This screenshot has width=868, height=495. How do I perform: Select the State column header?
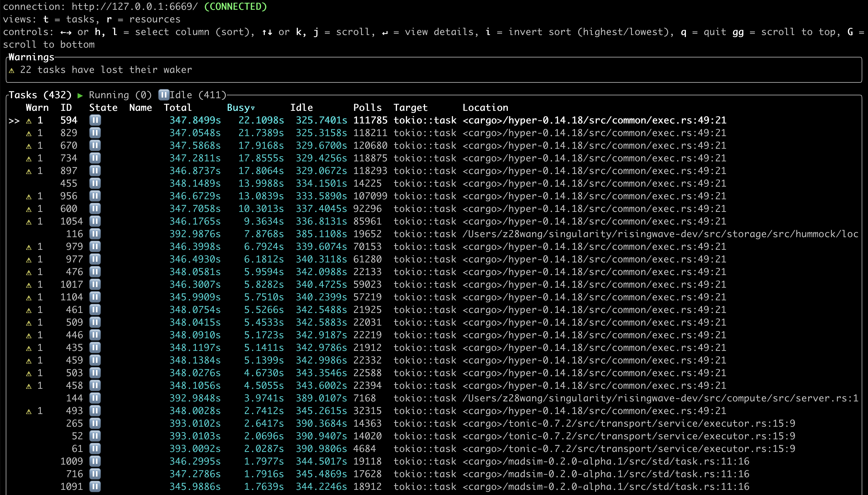(x=103, y=107)
